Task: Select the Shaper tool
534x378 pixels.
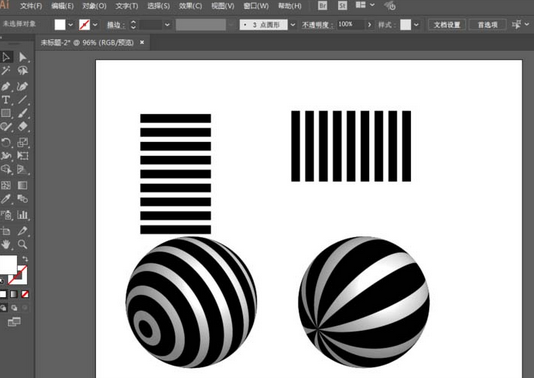Action: coord(6,127)
